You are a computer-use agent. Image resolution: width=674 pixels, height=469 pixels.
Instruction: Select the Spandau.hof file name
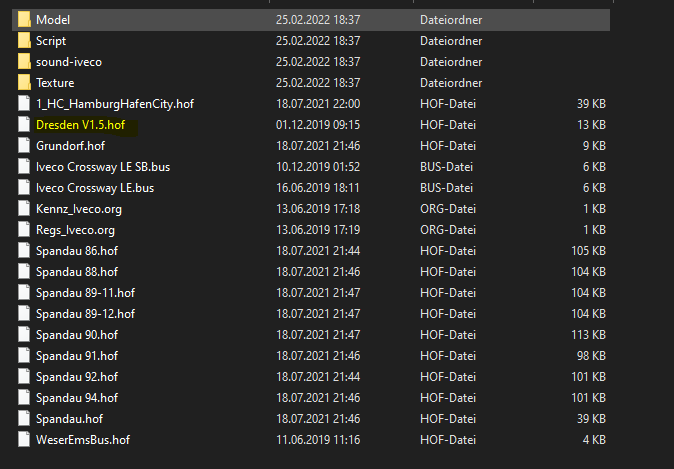pyautogui.click(x=69, y=418)
